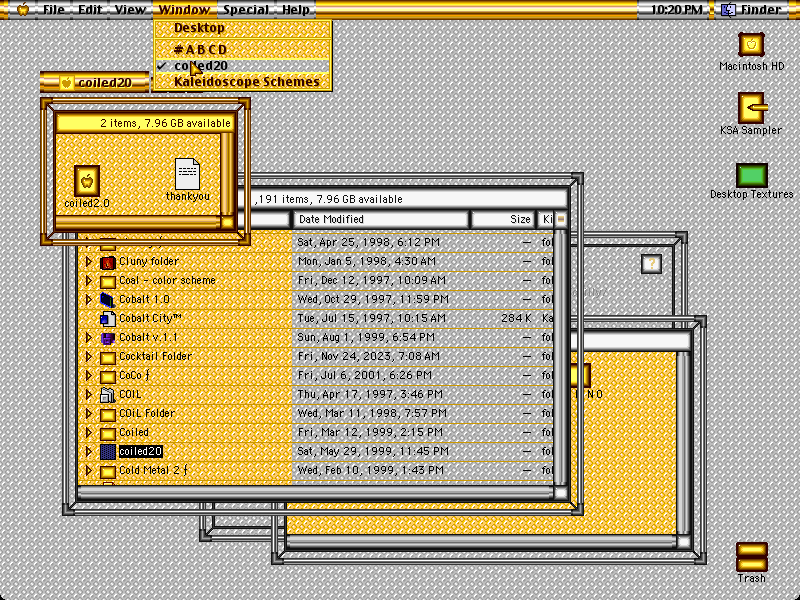Click scroll arrow in coiled20 window corner
Screen dimensions: 800x600
click(228, 222)
